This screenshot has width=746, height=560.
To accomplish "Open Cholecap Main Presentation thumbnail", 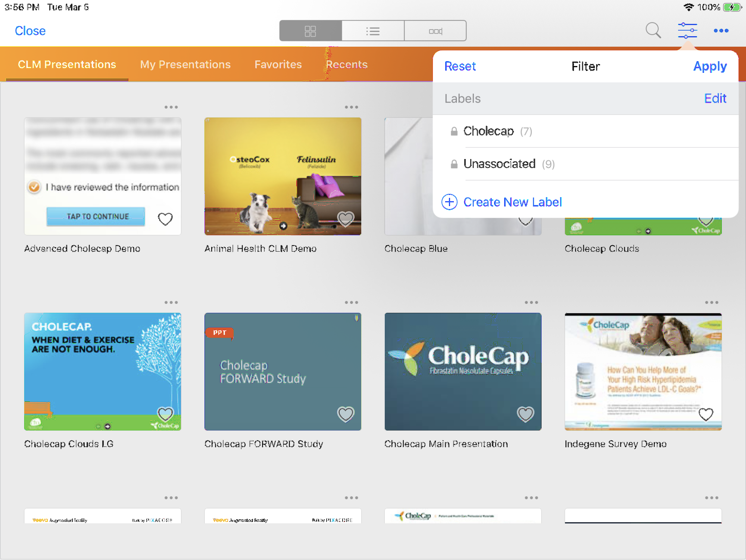I will 463,371.
